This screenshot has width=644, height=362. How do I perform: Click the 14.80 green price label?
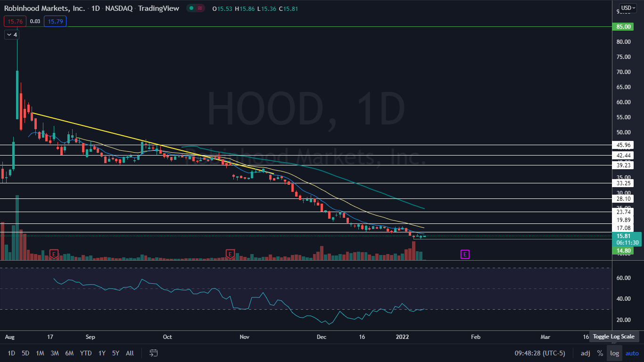(x=624, y=251)
